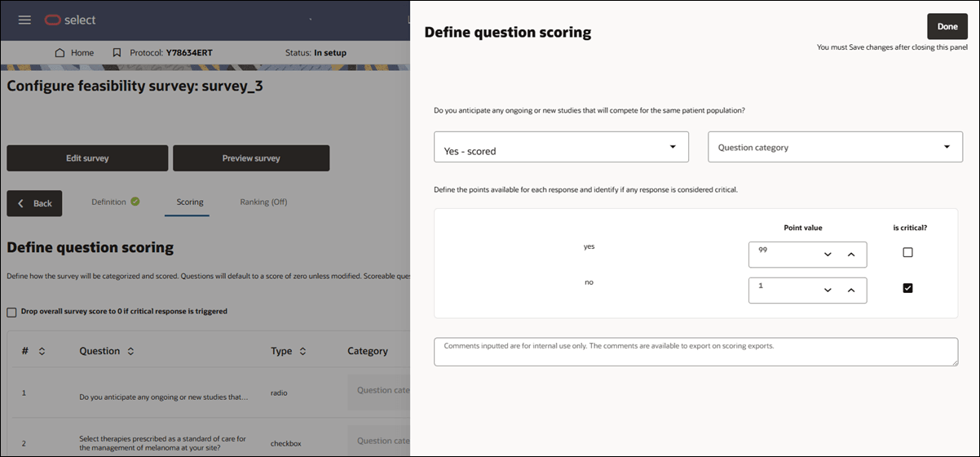Switch to the Scoring tab
Screen dimensions: 980x457
[190, 202]
